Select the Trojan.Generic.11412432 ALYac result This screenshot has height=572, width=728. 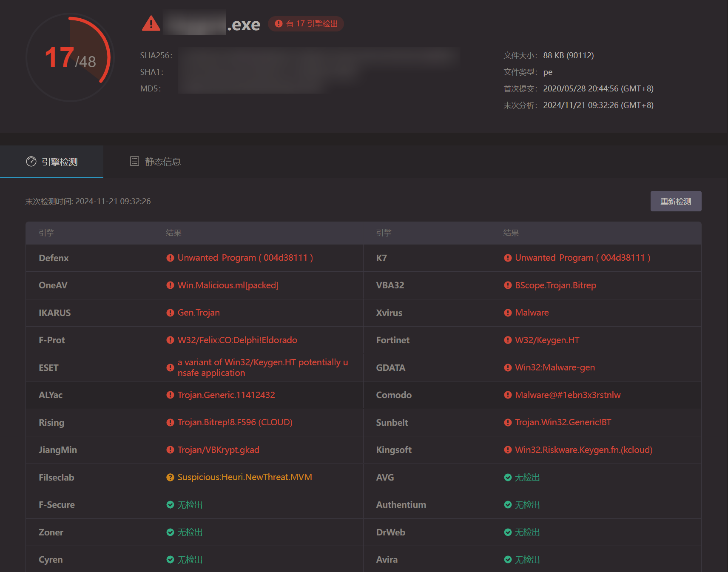[x=226, y=395]
